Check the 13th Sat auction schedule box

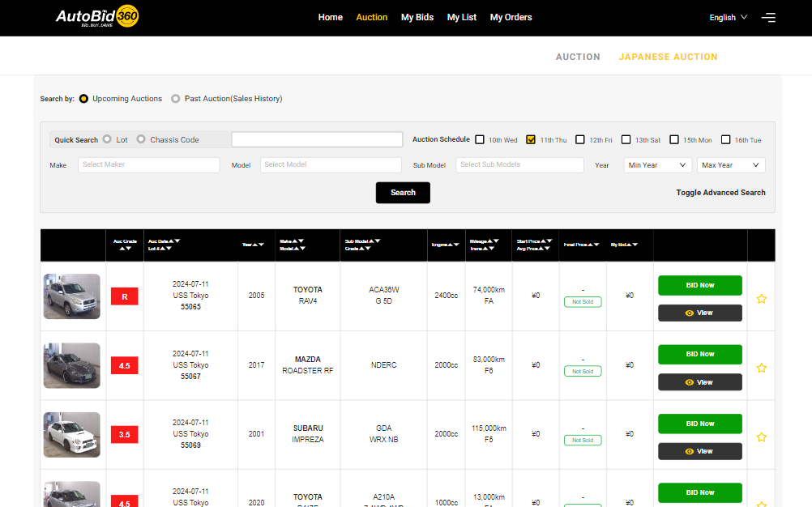click(x=626, y=139)
